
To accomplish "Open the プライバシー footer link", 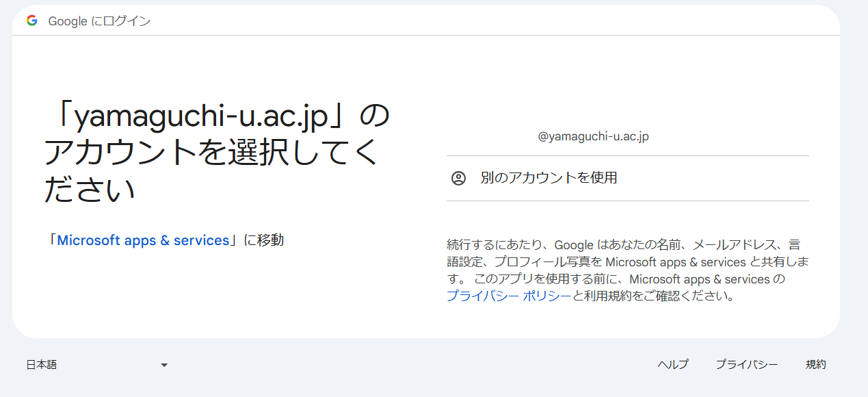I will click(x=746, y=365).
